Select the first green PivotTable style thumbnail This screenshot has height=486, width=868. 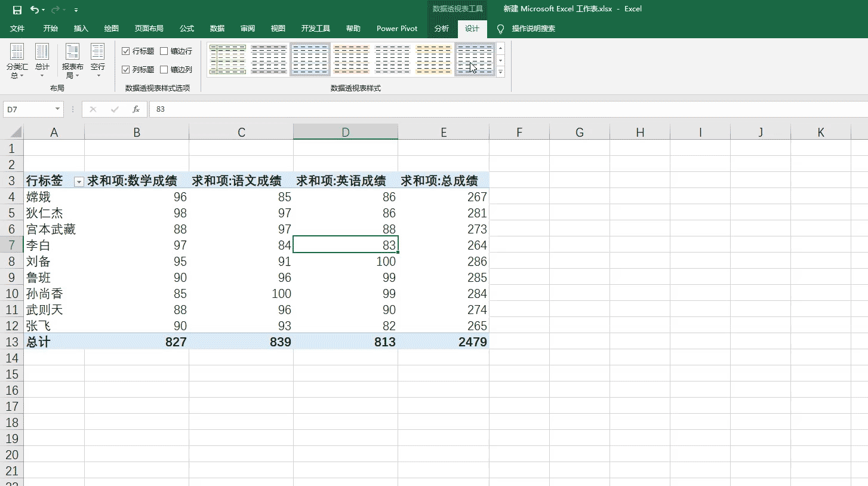point(227,59)
